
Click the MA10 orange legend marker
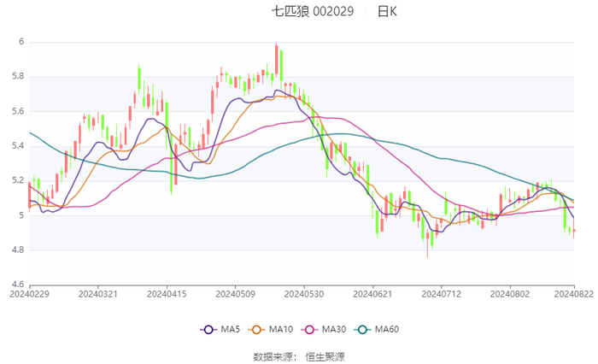tap(256, 330)
